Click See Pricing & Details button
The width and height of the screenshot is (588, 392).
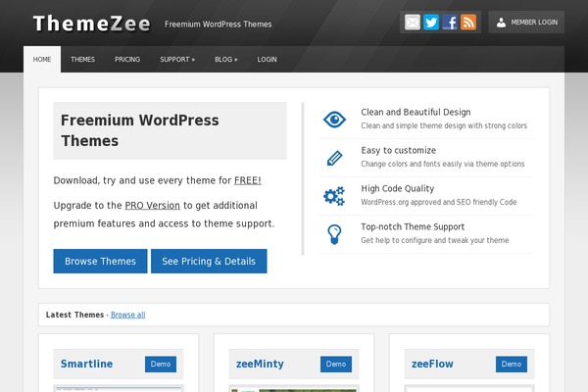pos(209,261)
